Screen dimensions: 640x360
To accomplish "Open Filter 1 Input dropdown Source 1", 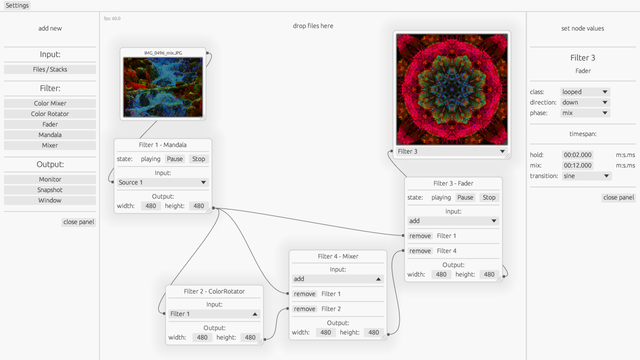I will [162, 182].
